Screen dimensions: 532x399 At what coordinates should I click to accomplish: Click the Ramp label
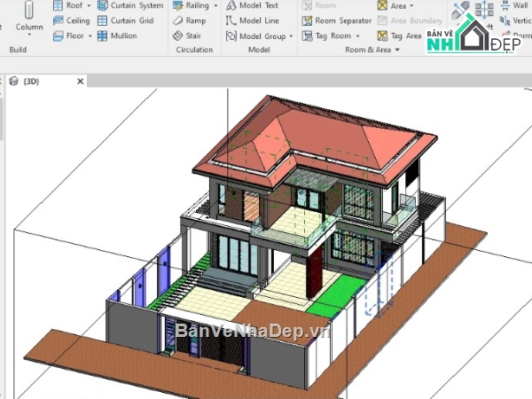pos(196,20)
